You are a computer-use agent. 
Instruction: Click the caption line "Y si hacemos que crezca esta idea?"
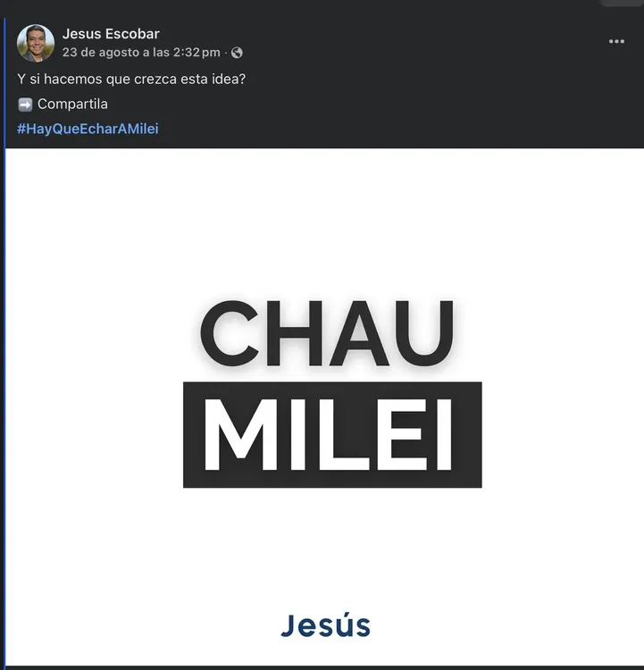pos(131,80)
